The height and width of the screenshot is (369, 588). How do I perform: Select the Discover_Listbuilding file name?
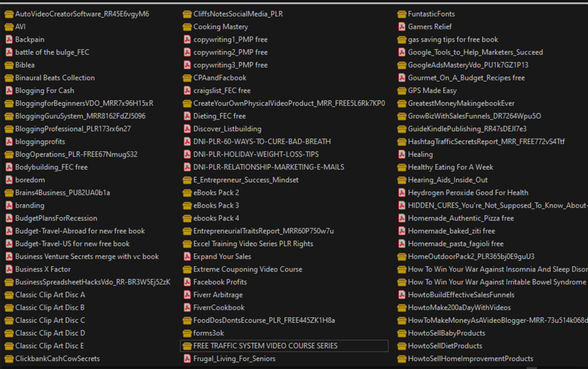[x=227, y=129]
